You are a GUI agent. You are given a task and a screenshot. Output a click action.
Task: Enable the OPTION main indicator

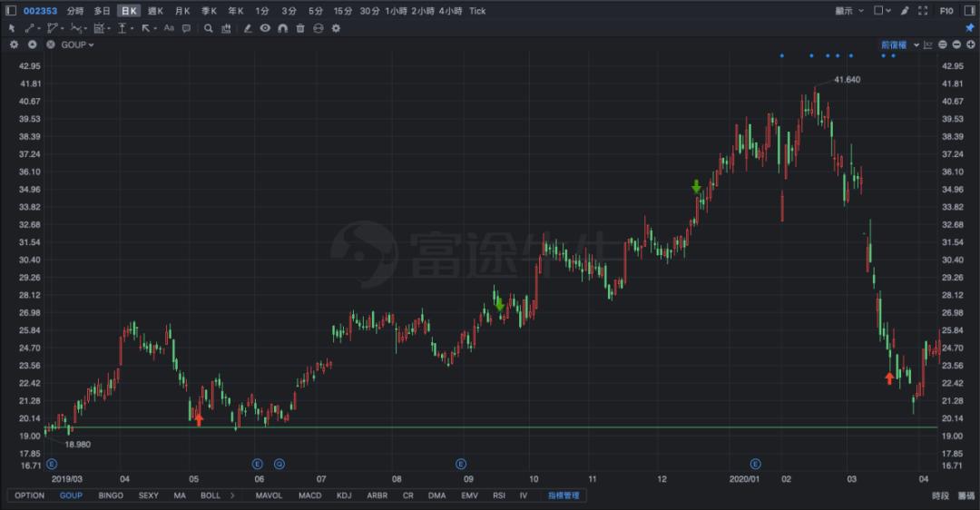[x=29, y=495]
